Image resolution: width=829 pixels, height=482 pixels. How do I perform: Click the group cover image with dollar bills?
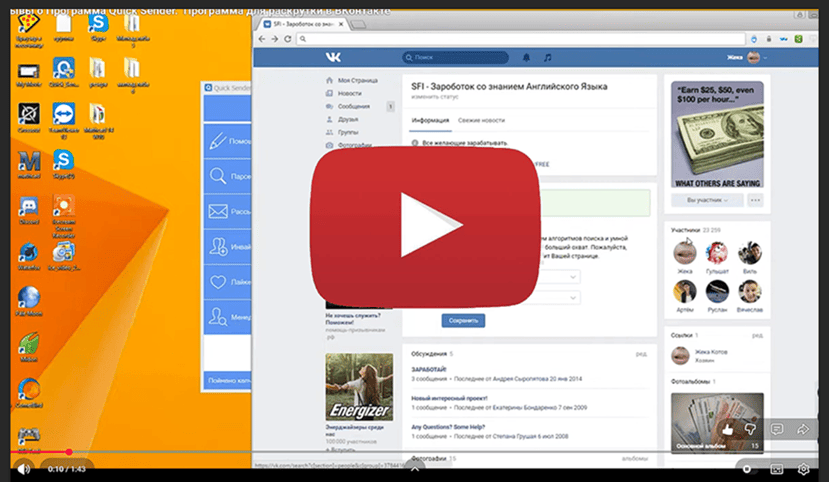pos(717,135)
